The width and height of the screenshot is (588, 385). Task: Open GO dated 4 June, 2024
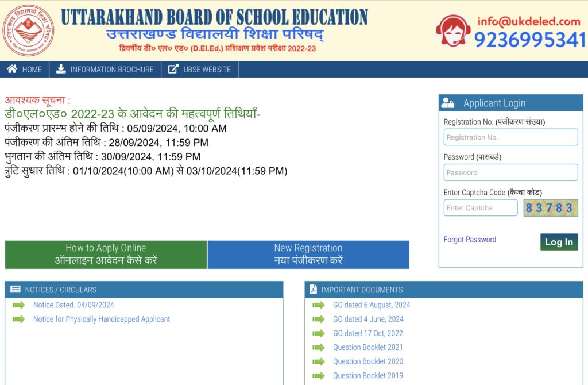368,319
